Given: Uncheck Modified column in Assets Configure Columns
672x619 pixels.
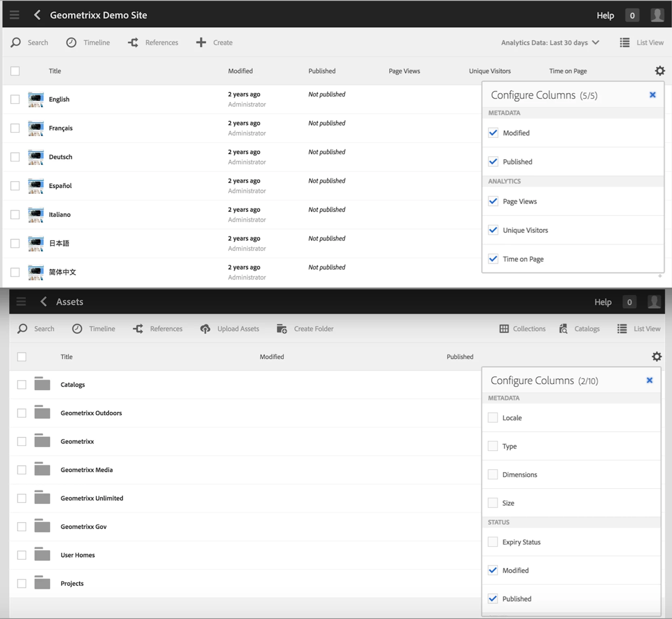Looking at the screenshot, I should [492, 570].
